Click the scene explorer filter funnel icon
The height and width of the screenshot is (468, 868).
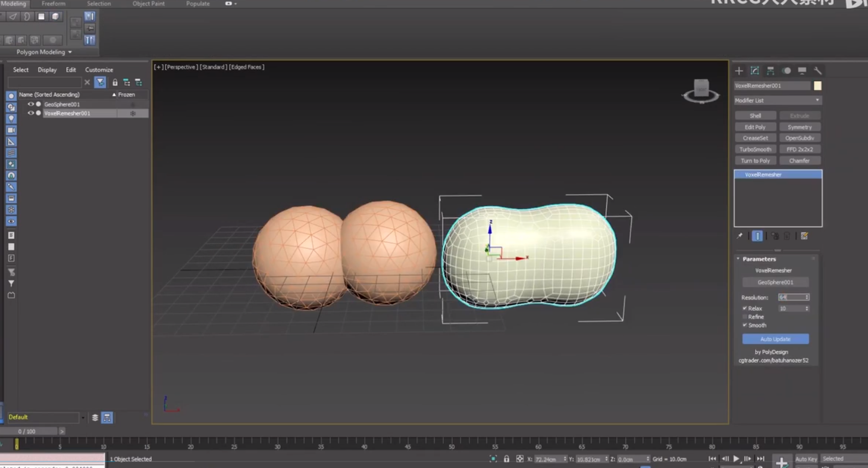point(100,82)
